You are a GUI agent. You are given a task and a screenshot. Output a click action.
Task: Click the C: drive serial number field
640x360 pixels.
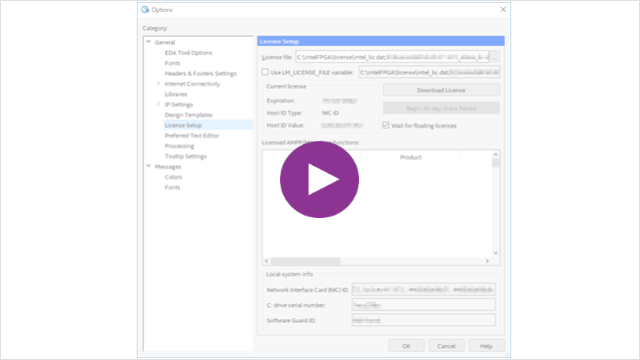tap(423, 304)
